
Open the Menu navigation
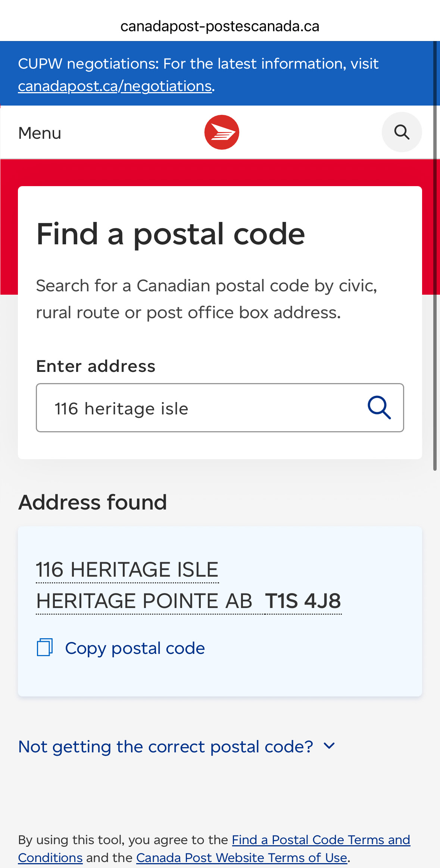[40, 133]
